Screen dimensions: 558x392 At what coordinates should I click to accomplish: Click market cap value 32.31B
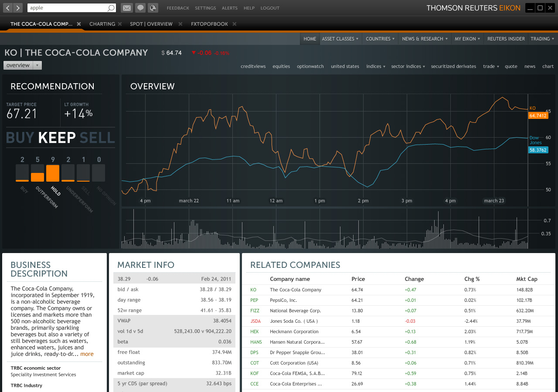(x=223, y=373)
